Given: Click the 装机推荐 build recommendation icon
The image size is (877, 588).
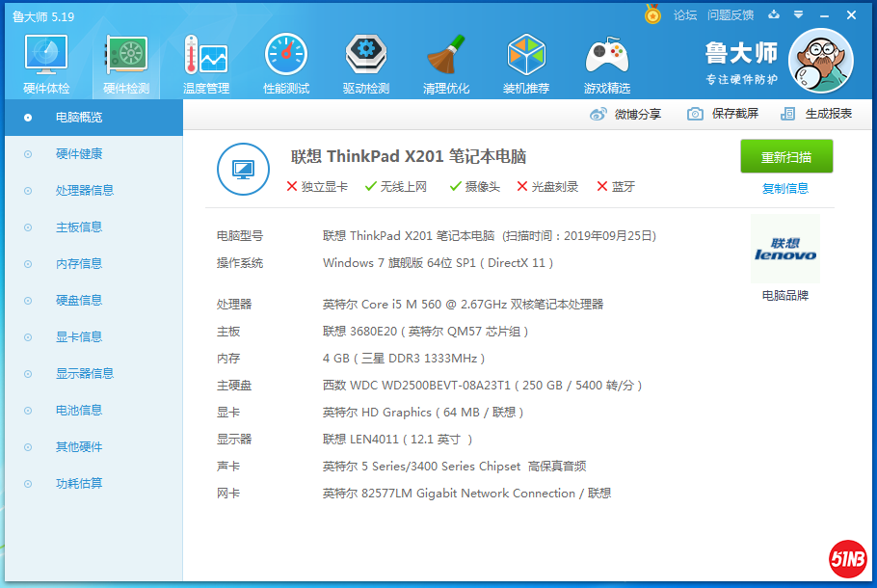Looking at the screenshot, I should 526,63.
